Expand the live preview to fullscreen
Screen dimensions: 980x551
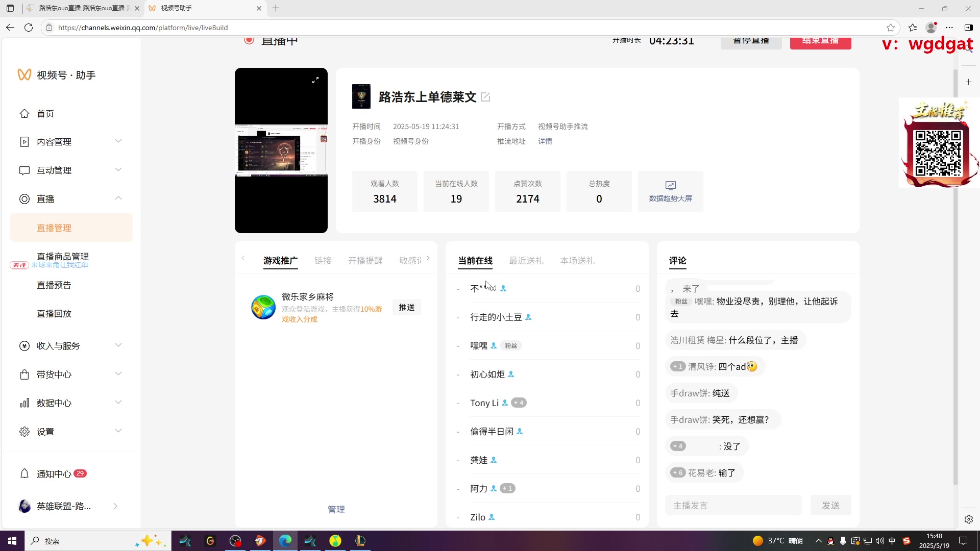pos(315,80)
